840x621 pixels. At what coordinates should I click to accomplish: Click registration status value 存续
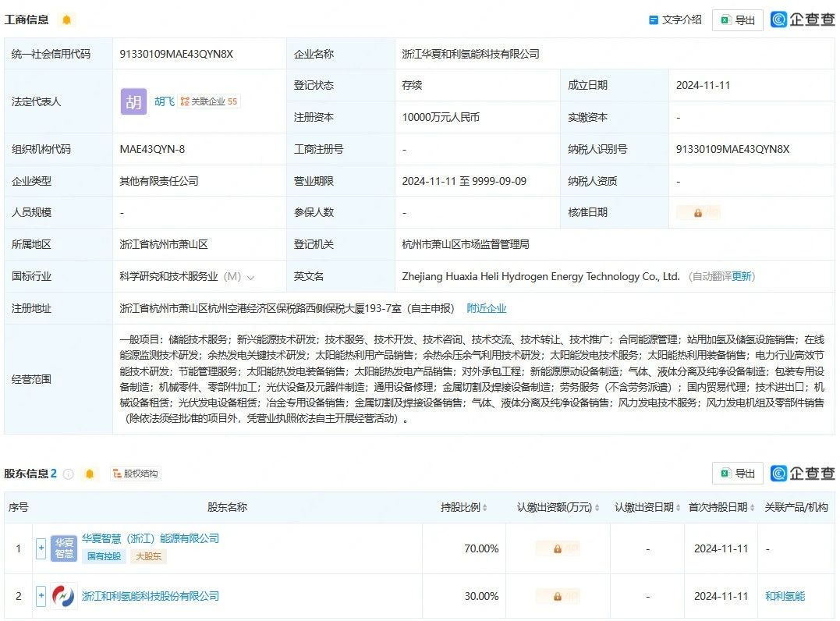[412, 85]
